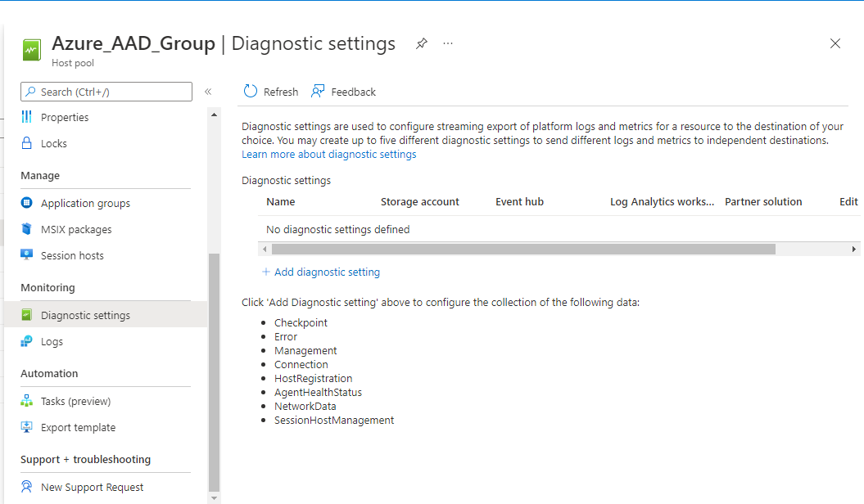Click the Name column header
This screenshot has height=504, width=864.
click(x=280, y=202)
